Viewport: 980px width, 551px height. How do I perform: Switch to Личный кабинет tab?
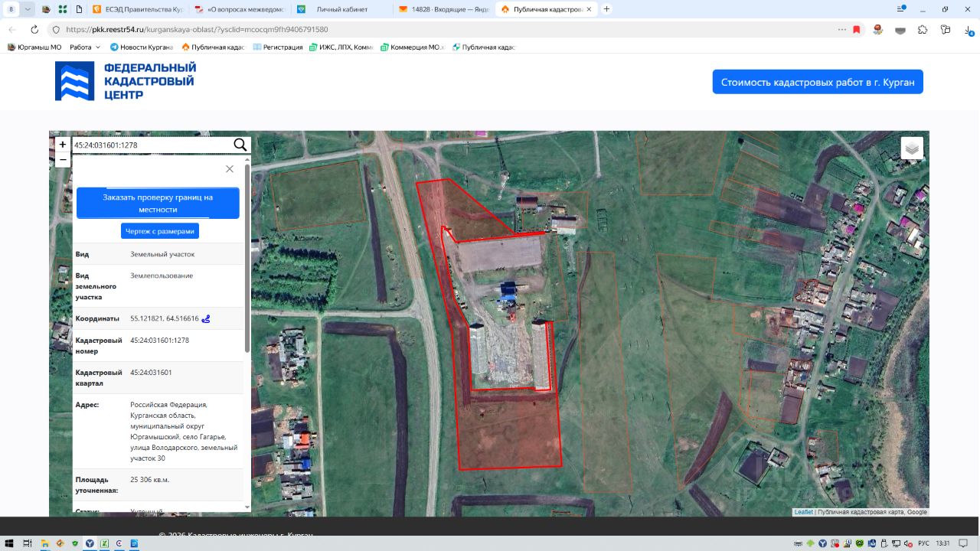[341, 9]
